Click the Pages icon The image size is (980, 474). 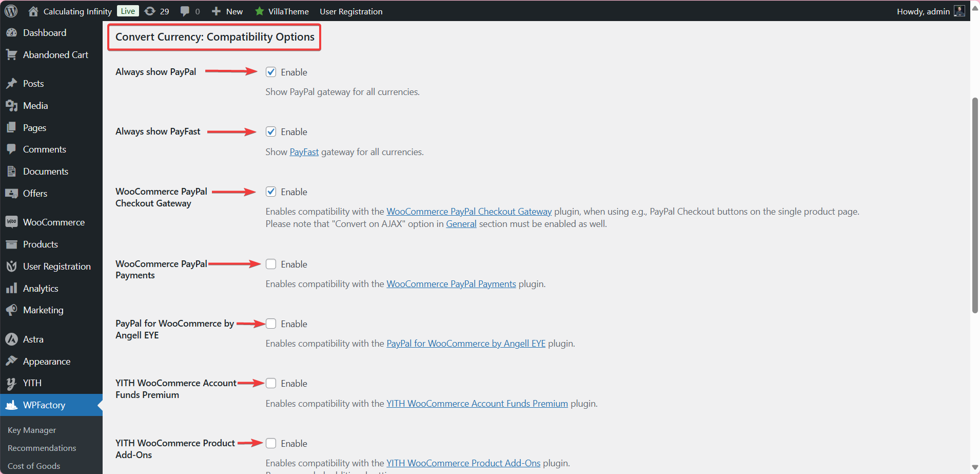(x=11, y=127)
